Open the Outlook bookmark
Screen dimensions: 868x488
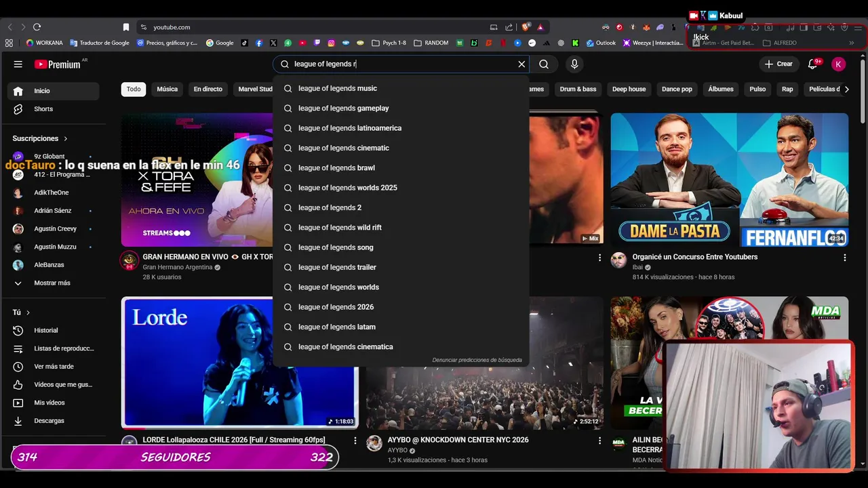pos(601,43)
